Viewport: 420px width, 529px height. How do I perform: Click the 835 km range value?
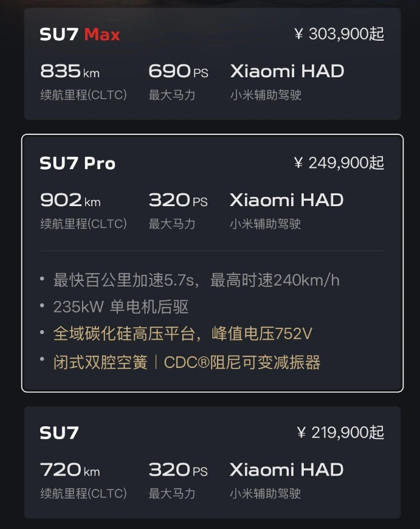pos(70,72)
